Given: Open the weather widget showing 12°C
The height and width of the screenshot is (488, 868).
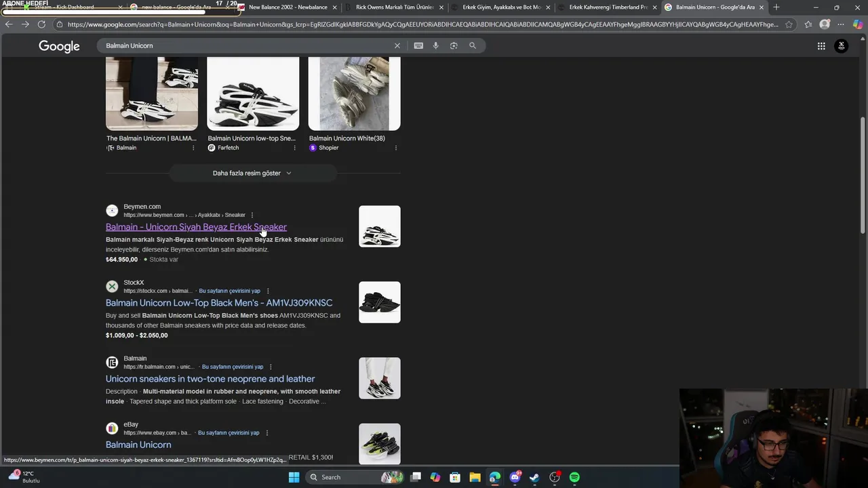Looking at the screenshot, I should (24, 476).
